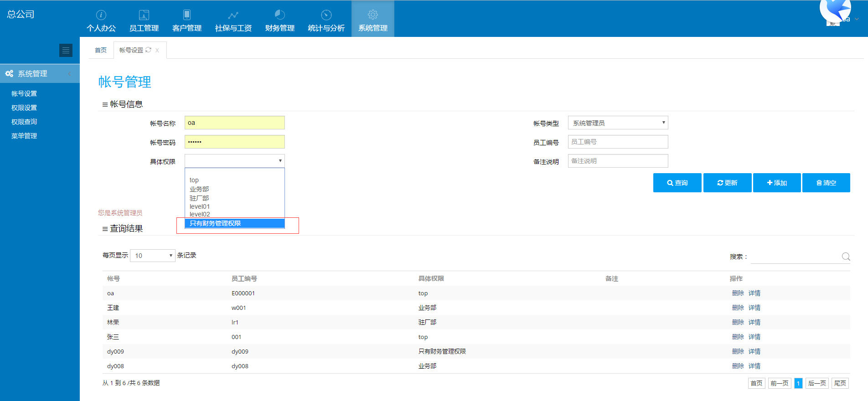Open 客户管理 module icon
The image size is (868, 401).
[x=187, y=15]
